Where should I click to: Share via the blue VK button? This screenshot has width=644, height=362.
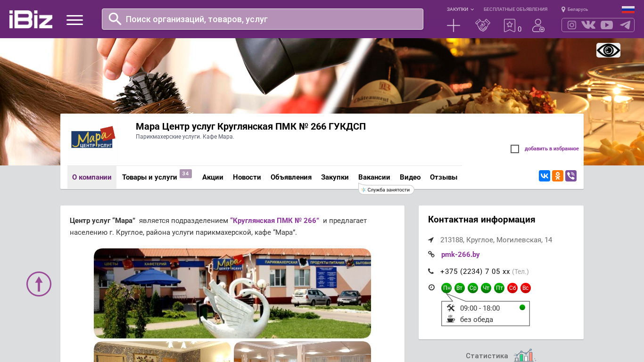[545, 176]
